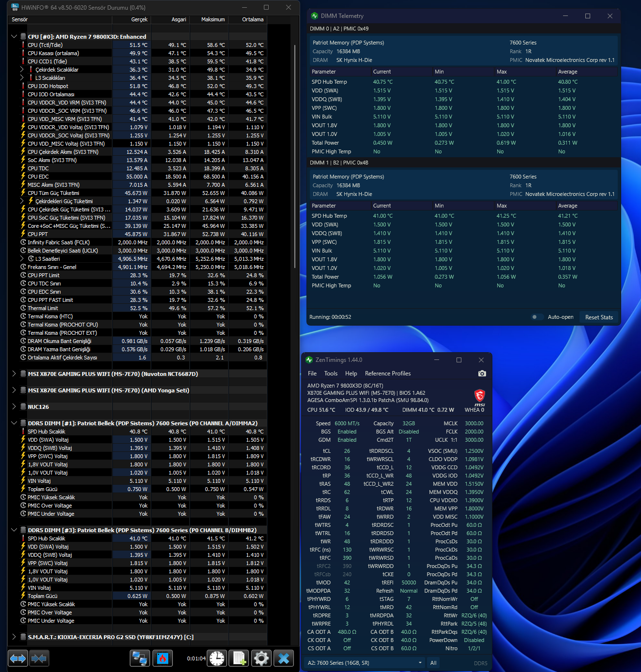This screenshot has width=641, height=672.
Task: Click the ZenTimings title bar app icon
Action: coord(309,360)
